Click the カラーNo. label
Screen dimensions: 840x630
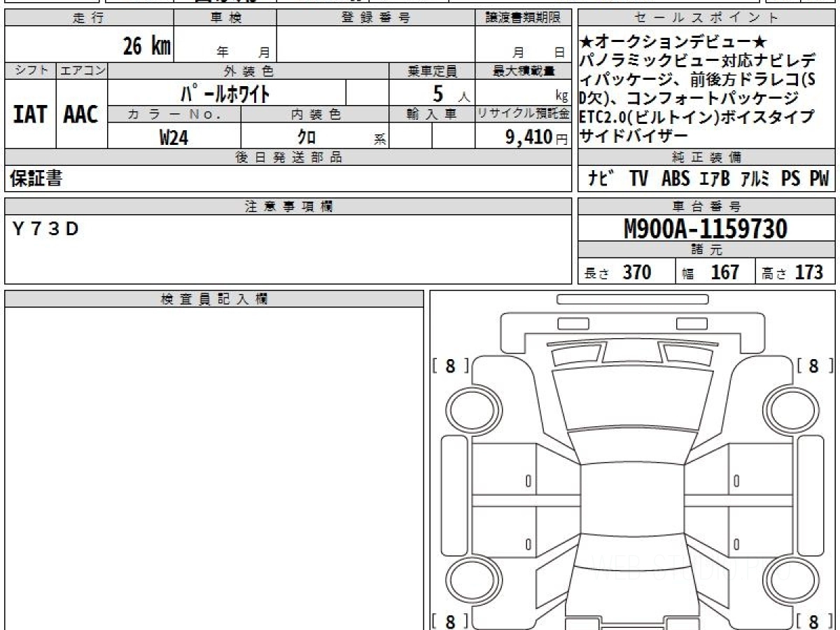pos(174,115)
